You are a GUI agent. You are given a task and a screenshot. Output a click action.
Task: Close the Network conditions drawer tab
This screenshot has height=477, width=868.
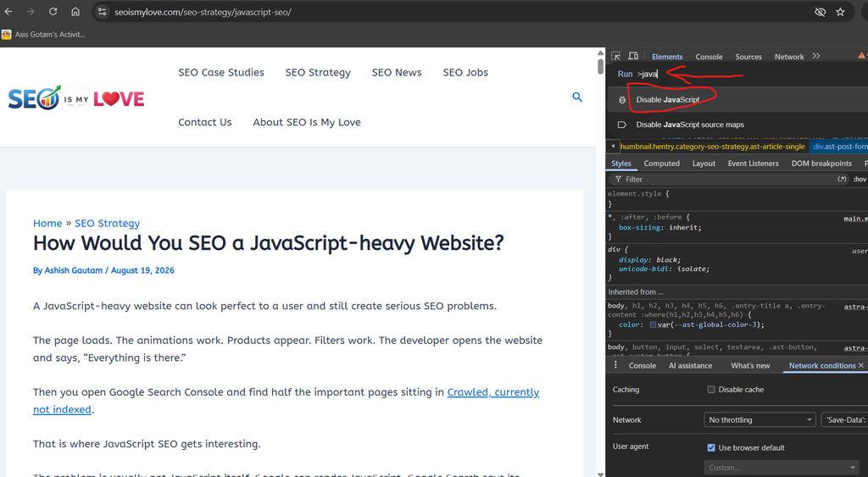coord(861,365)
